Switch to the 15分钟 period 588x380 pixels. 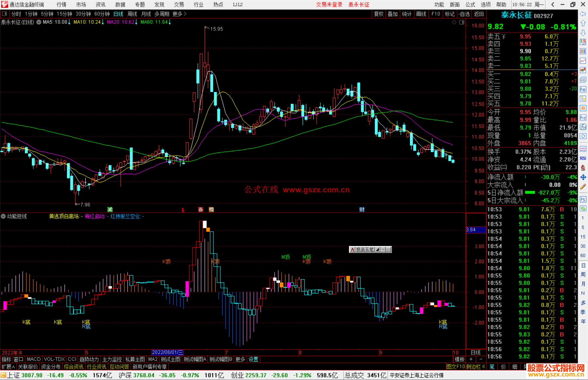pos(64,14)
